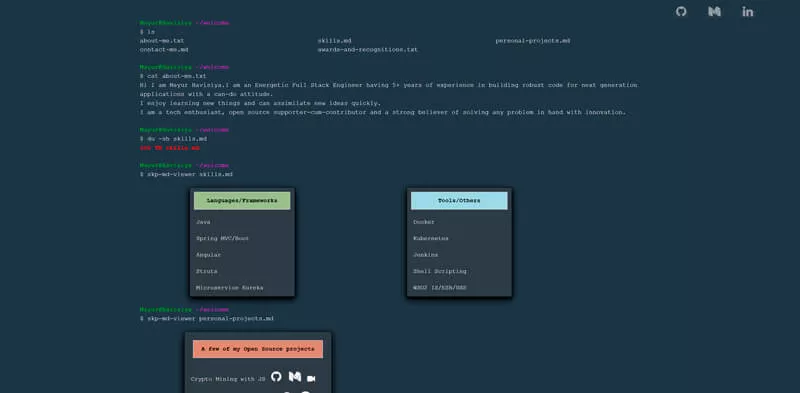Viewport: 800px width, 393px height.
Task: Select Spring MVC/Boot skill entry
Action: pos(222,238)
